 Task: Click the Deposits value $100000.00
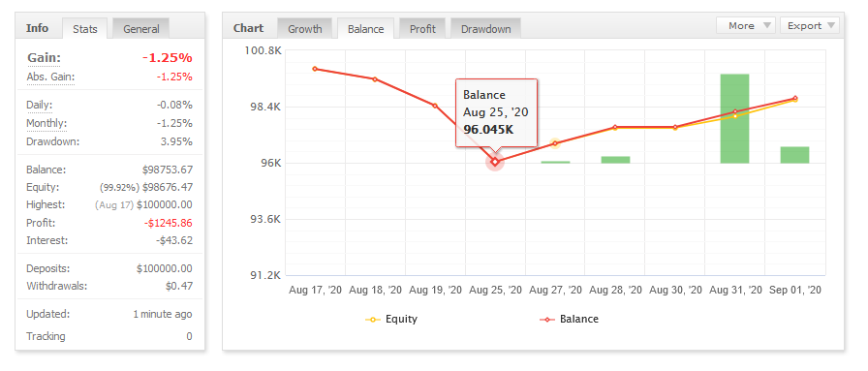[165, 268]
